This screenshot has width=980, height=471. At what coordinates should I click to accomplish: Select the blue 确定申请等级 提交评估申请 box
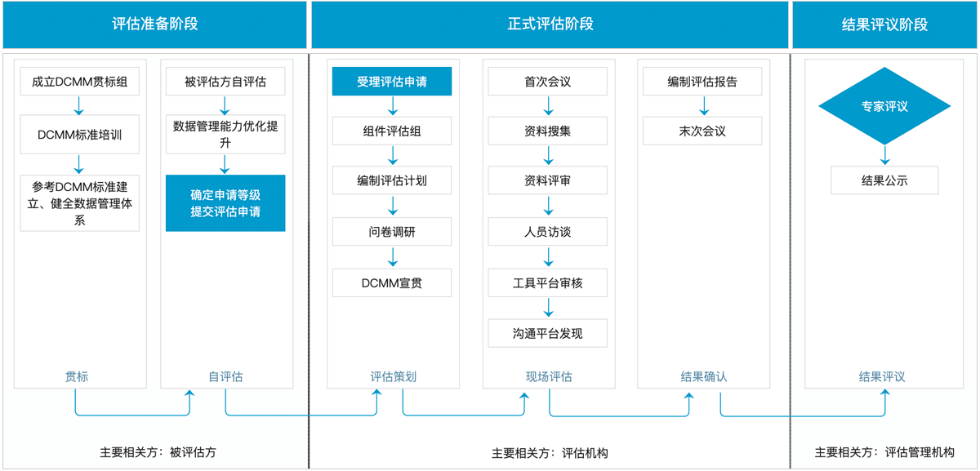click(x=225, y=203)
